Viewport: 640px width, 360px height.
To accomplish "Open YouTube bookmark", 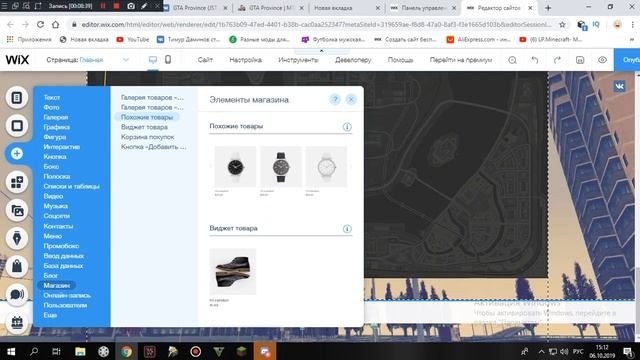I will [133, 40].
